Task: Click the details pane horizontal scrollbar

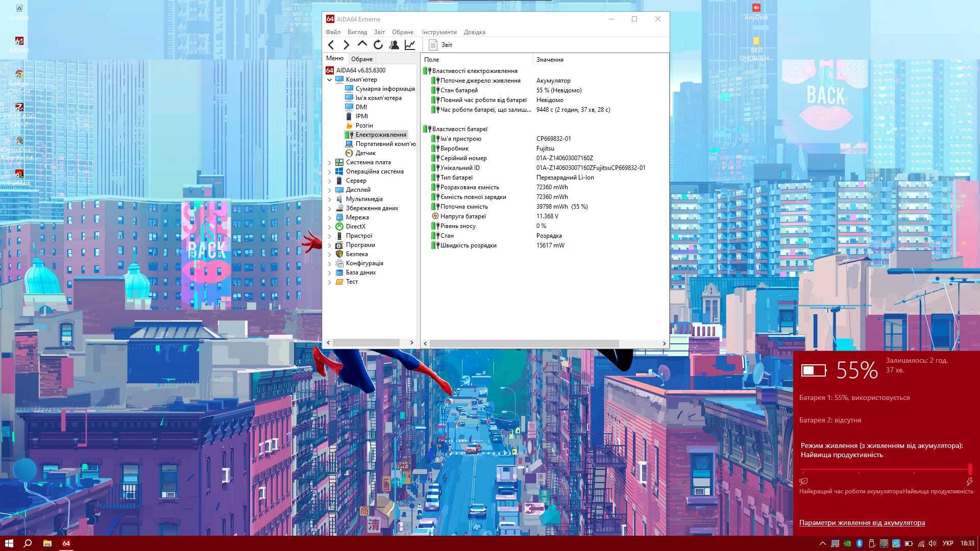Action: (524, 343)
